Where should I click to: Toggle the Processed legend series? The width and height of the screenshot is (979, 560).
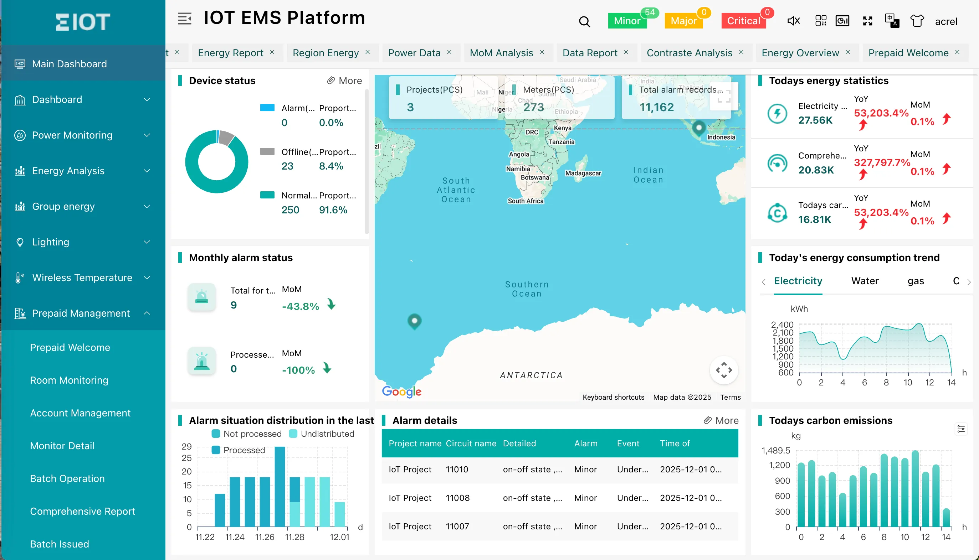tap(238, 450)
